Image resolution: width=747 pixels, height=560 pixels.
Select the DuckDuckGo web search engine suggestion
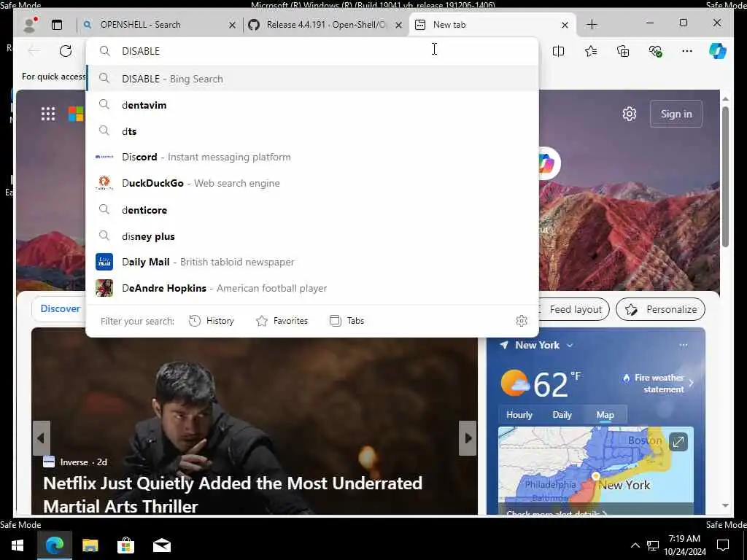tap(312, 183)
